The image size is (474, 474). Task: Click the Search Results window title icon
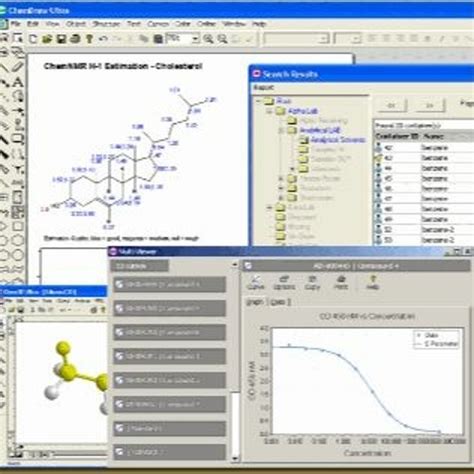[x=256, y=74]
